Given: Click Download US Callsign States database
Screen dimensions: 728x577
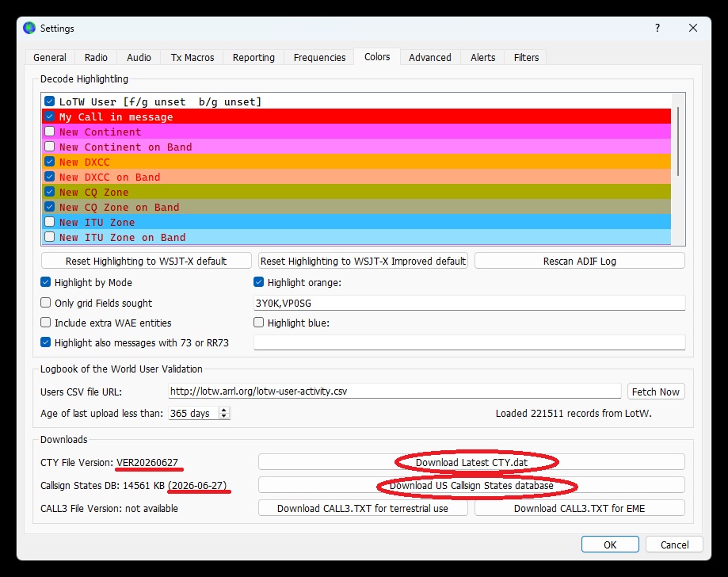Looking at the screenshot, I should coord(471,485).
